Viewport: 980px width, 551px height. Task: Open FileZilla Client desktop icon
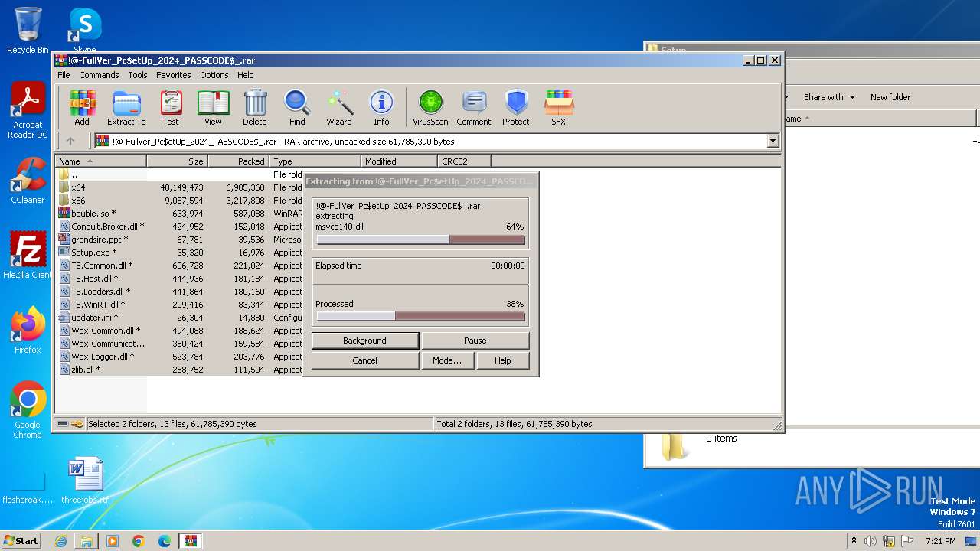(28, 256)
